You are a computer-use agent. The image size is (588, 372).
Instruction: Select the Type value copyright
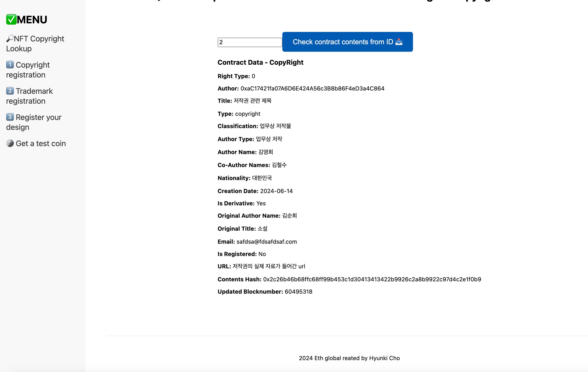(248, 114)
